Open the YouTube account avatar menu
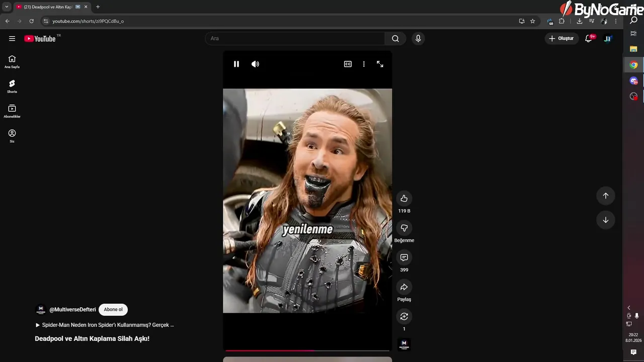 [608, 38]
